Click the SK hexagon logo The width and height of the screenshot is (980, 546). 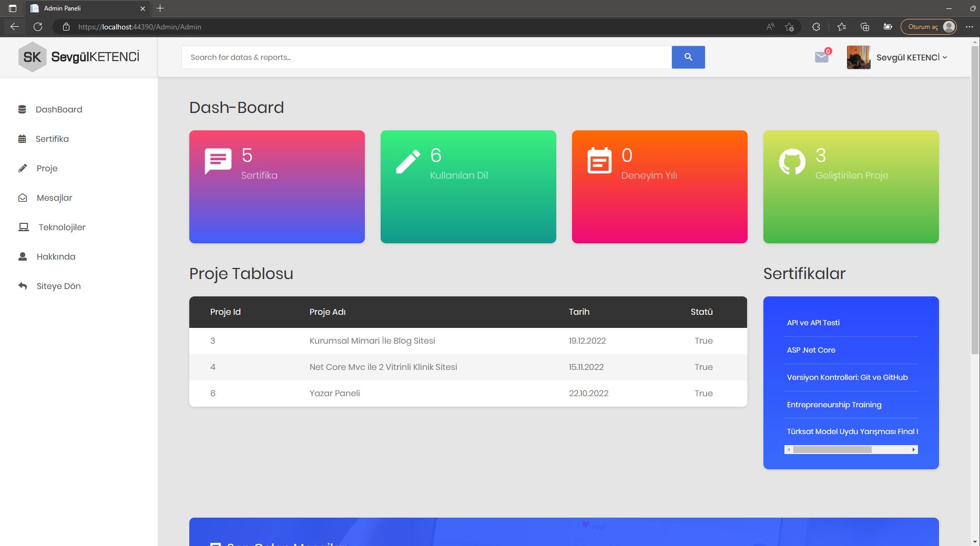click(x=32, y=57)
